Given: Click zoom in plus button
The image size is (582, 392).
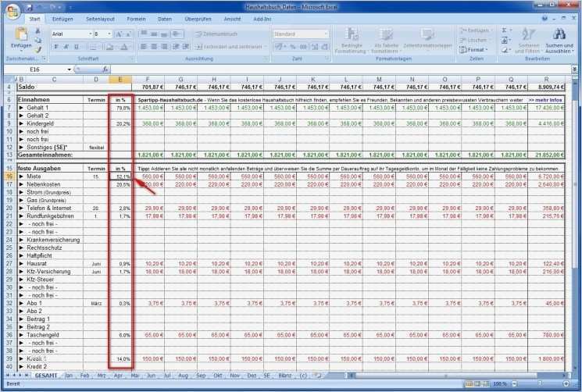Looking at the screenshot, I should (566, 383).
